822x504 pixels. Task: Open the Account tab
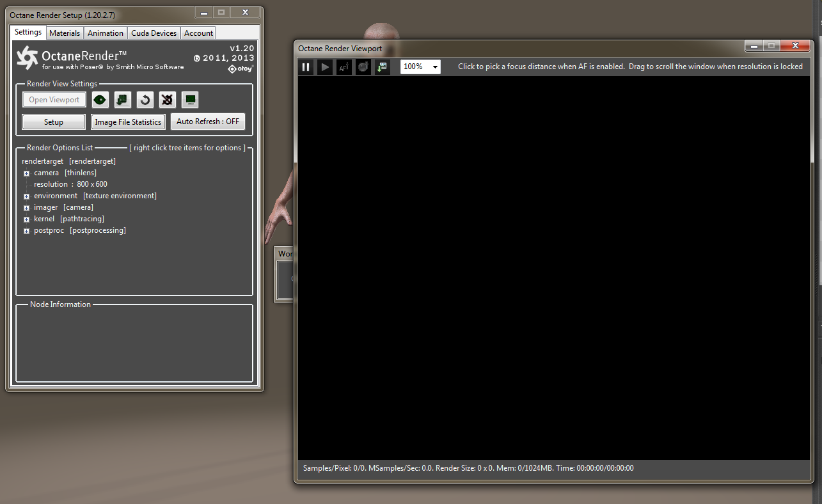tap(198, 33)
